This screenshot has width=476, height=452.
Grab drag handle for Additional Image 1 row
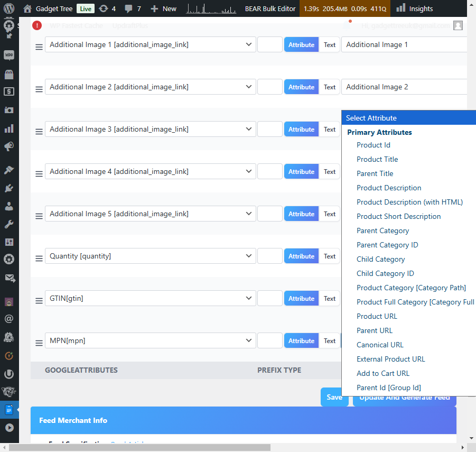(39, 47)
